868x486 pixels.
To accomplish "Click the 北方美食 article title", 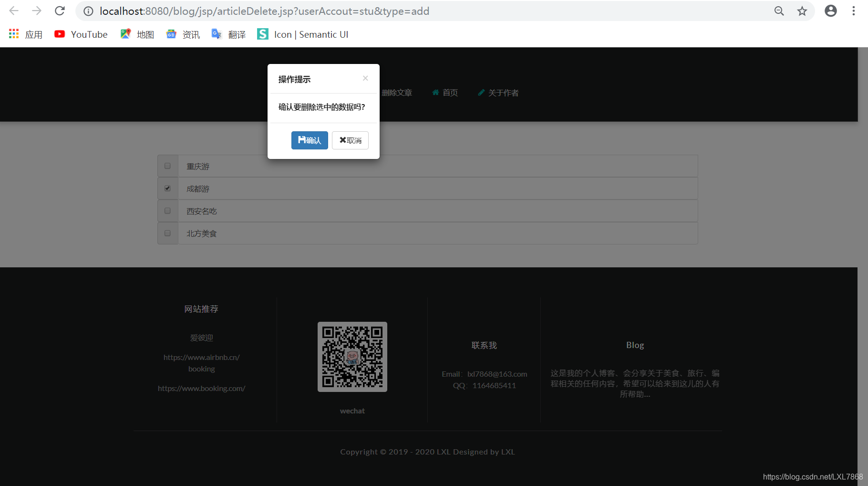I will (202, 234).
